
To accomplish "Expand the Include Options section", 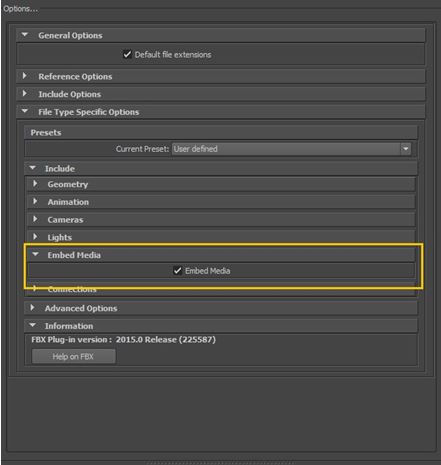I will click(x=25, y=94).
